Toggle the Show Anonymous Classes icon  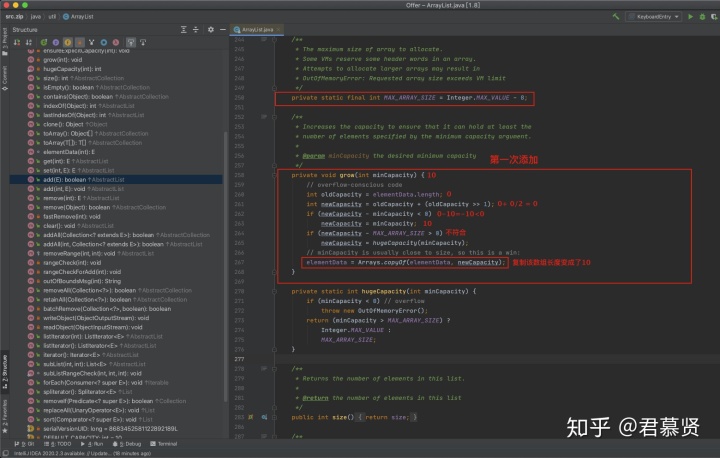pos(91,42)
